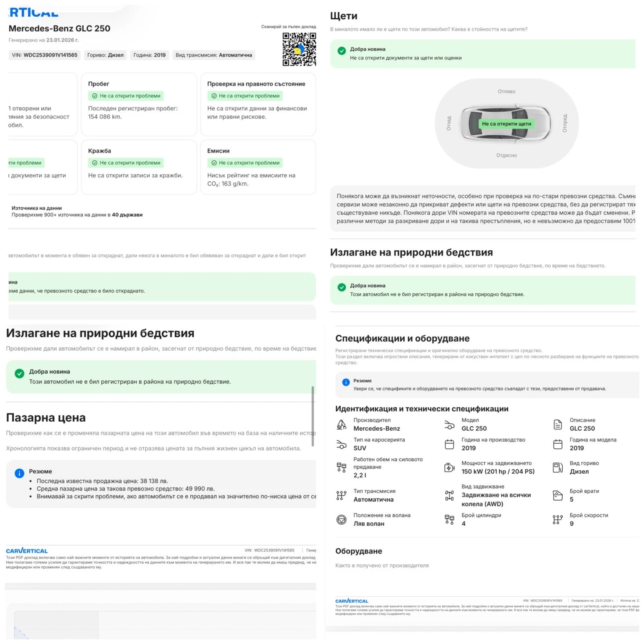Click the steering wheel icon beside Положение на волана

pyautogui.click(x=341, y=520)
